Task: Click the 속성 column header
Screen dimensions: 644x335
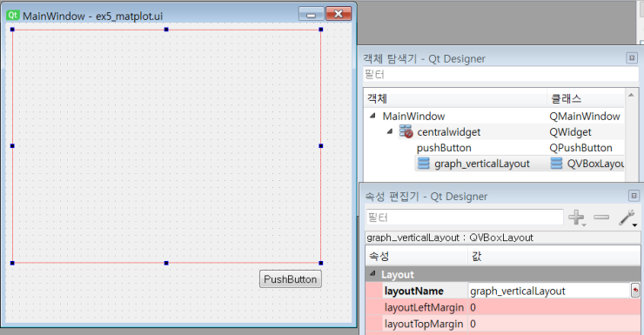Action: point(417,257)
